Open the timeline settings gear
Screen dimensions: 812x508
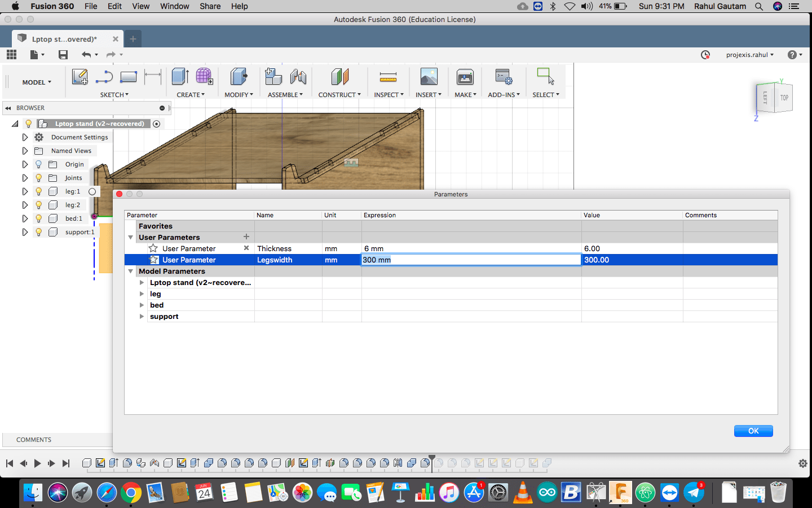tap(802, 463)
